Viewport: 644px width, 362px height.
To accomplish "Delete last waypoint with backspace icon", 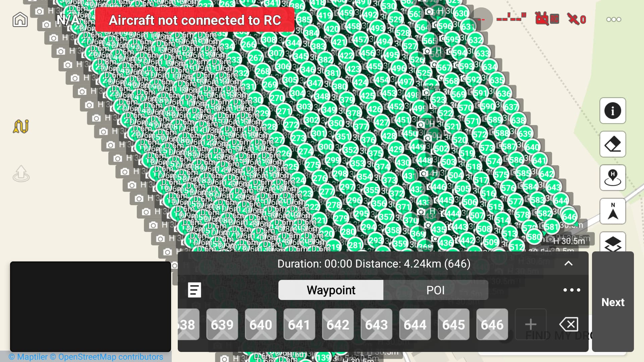I will pyautogui.click(x=569, y=324).
